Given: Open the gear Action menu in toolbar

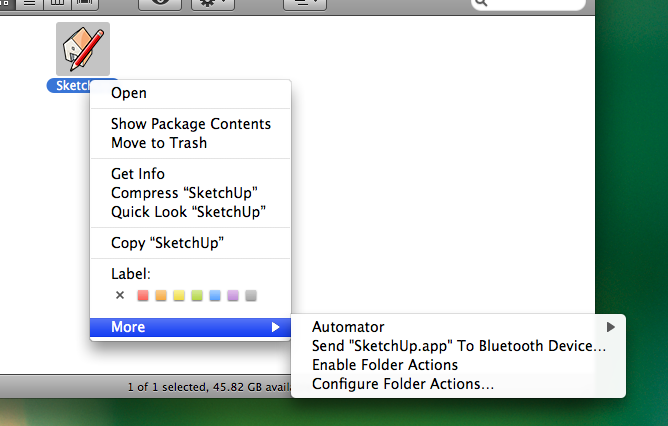Looking at the screenshot, I should (x=213, y=4).
